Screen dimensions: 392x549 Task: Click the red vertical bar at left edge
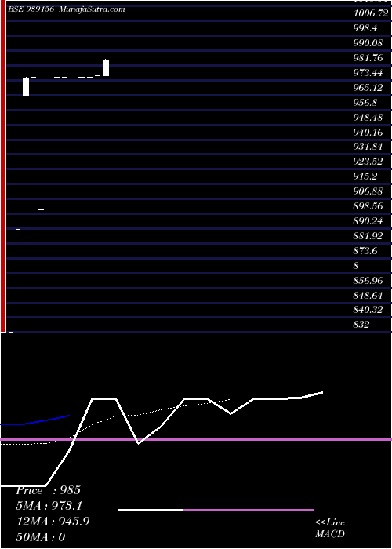click(x=3, y=166)
